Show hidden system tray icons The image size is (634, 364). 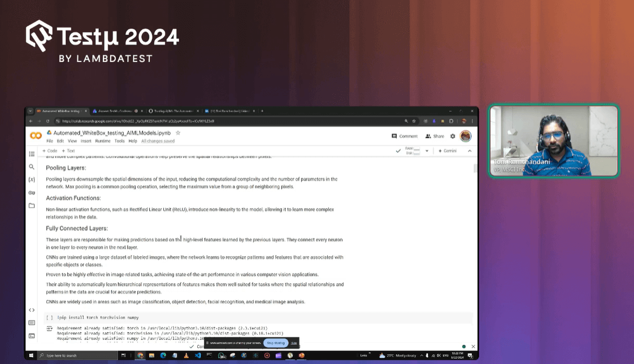click(422, 356)
